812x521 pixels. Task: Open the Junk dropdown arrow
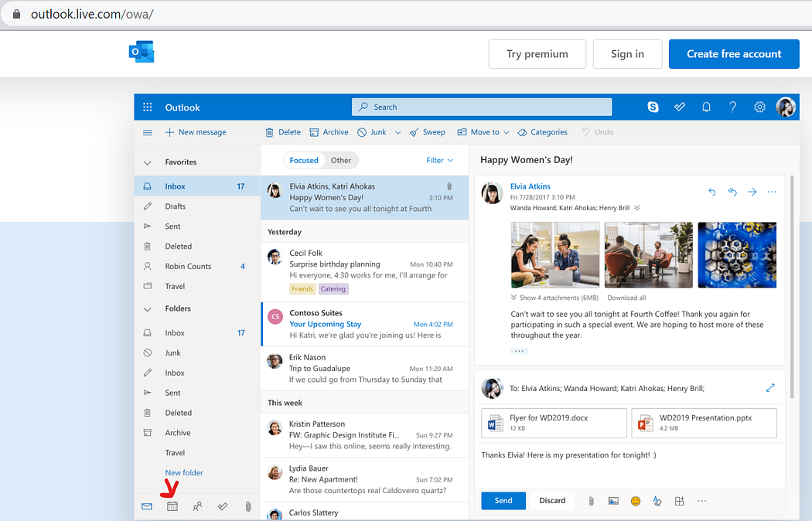pyautogui.click(x=397, y=132)
